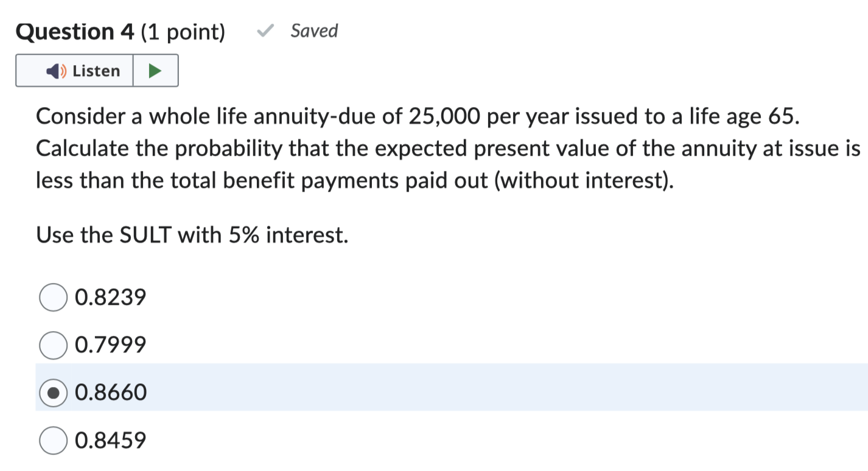This screenshot has width=868, height=471.
Task: Click the 'Use the SULT with 5% interest' line
Action: [x=192, y=234]
